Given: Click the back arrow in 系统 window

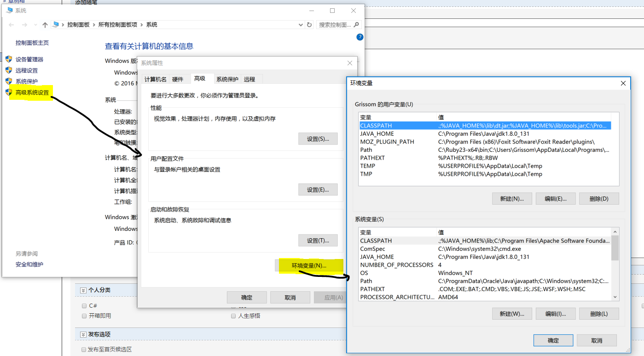Looking at the screenshot, I should pos(11,25).
